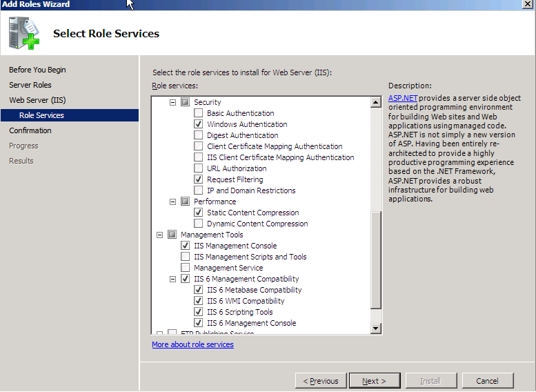
Task: Go to Server Roles step
Action: pyautogui.click(x=30, y=85)
